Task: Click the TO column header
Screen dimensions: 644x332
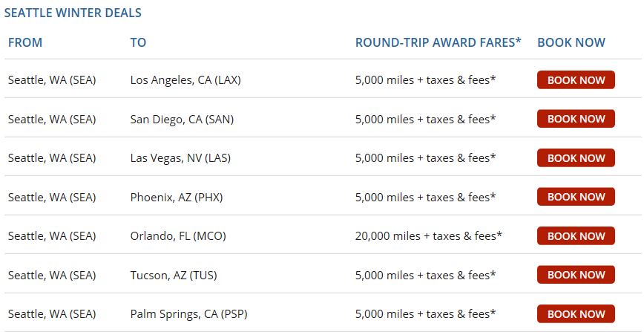Action: pyautogui.click(x=138, y=43)
